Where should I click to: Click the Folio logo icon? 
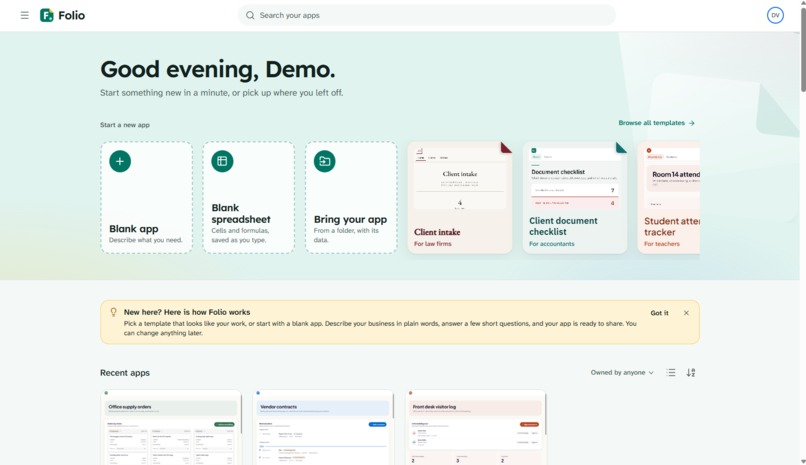(x=47, y=15)
